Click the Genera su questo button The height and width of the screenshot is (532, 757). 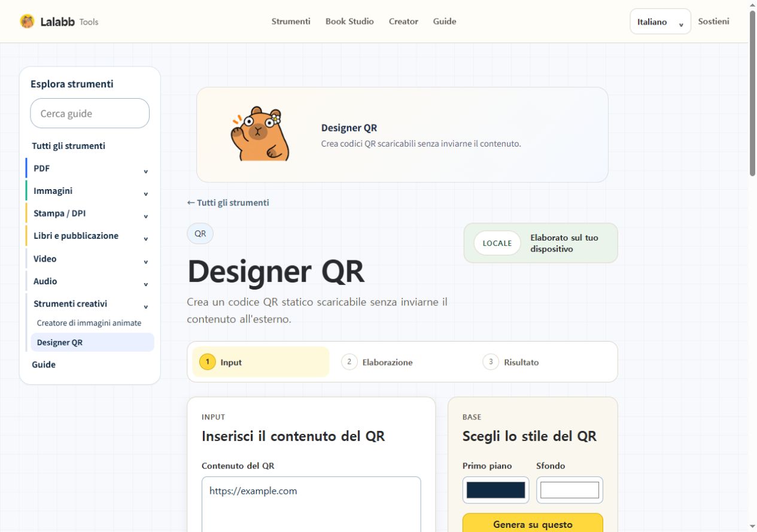(x=533, y=522)
